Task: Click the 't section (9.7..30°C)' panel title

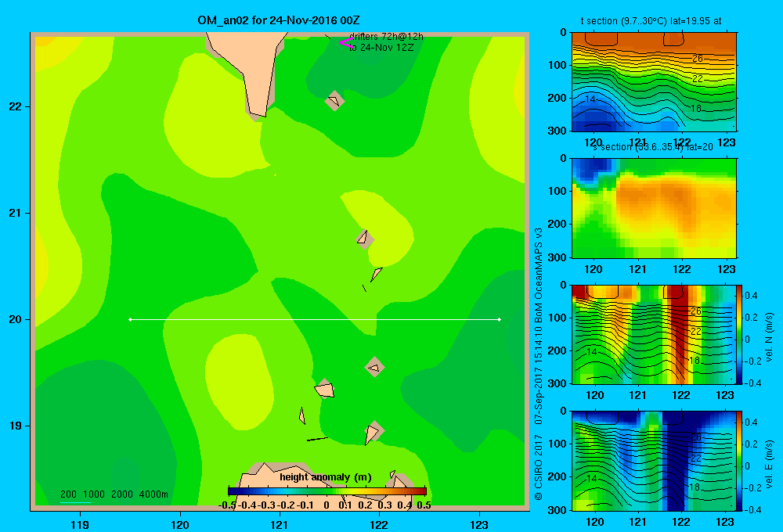Action: [651, 21]
